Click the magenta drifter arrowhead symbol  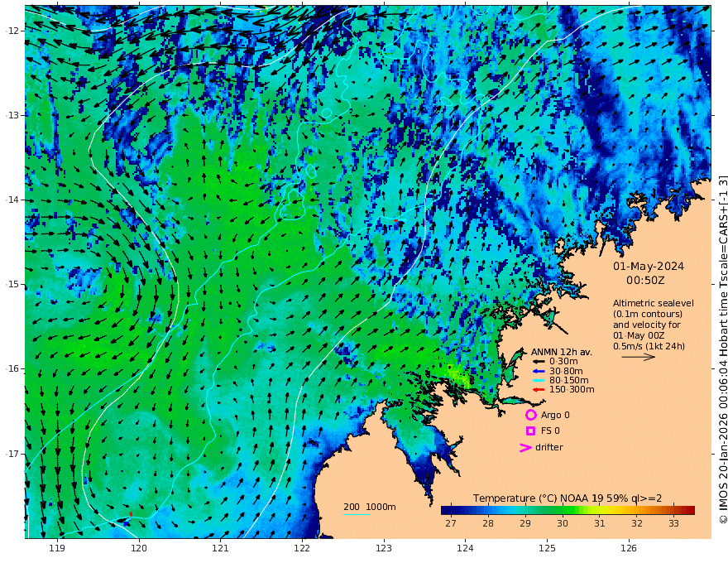(x=525, y=448)
